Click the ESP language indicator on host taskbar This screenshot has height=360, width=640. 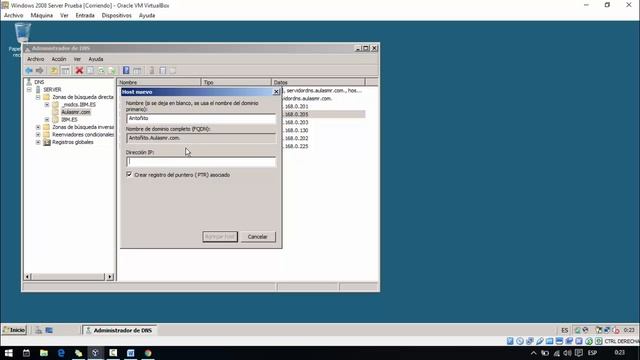pos(592,353)
